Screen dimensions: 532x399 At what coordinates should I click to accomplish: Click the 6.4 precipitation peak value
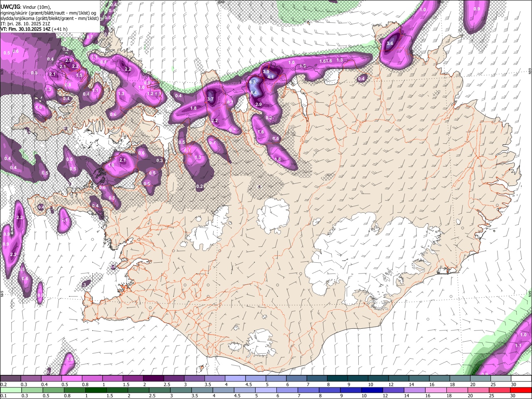point(254,93)
